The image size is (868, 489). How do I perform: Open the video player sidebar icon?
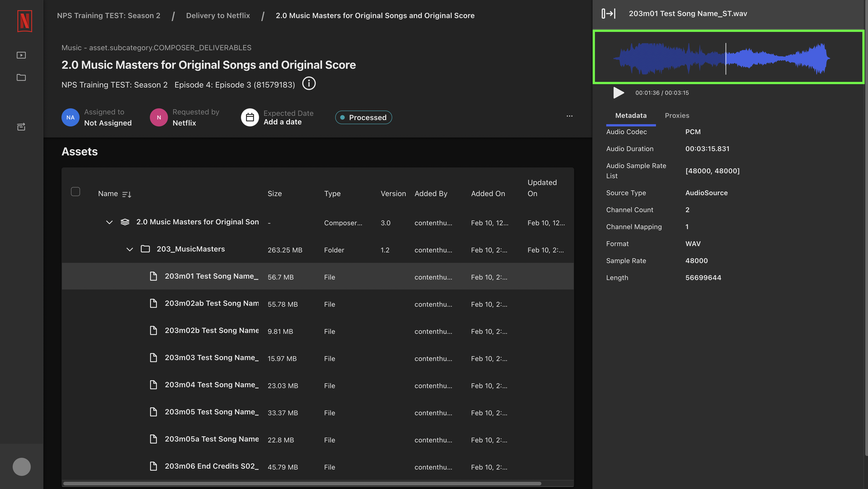21,55
